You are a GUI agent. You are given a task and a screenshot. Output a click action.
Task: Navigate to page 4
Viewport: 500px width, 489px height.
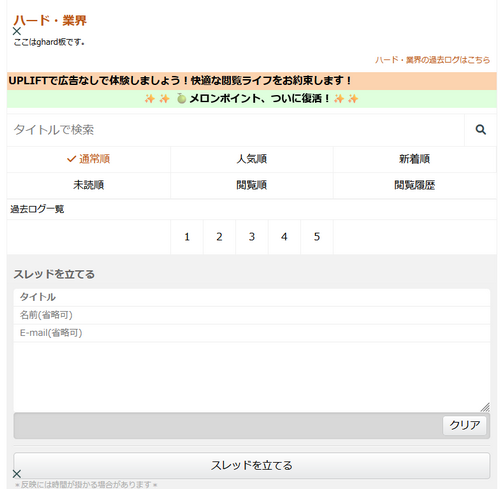[x=284, y=237]
